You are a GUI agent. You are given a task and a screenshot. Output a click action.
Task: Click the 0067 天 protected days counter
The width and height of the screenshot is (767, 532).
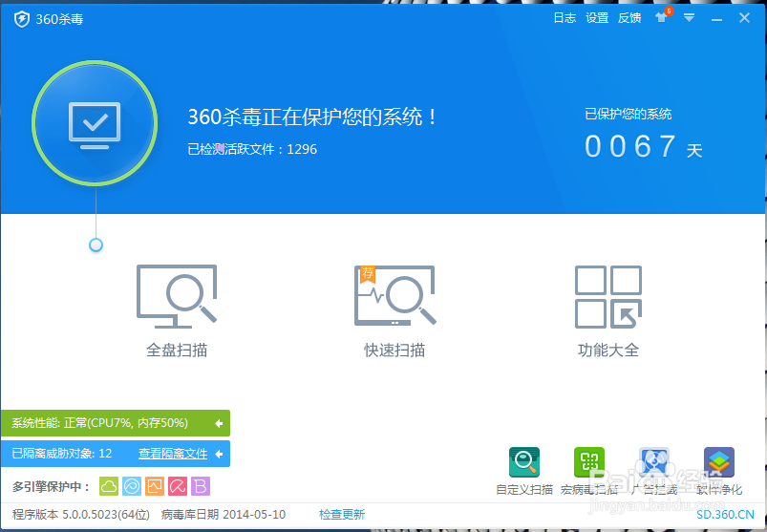643,147
